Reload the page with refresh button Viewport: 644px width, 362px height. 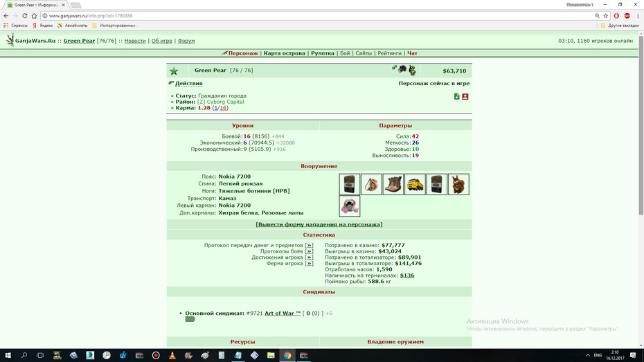click(25, 16)
